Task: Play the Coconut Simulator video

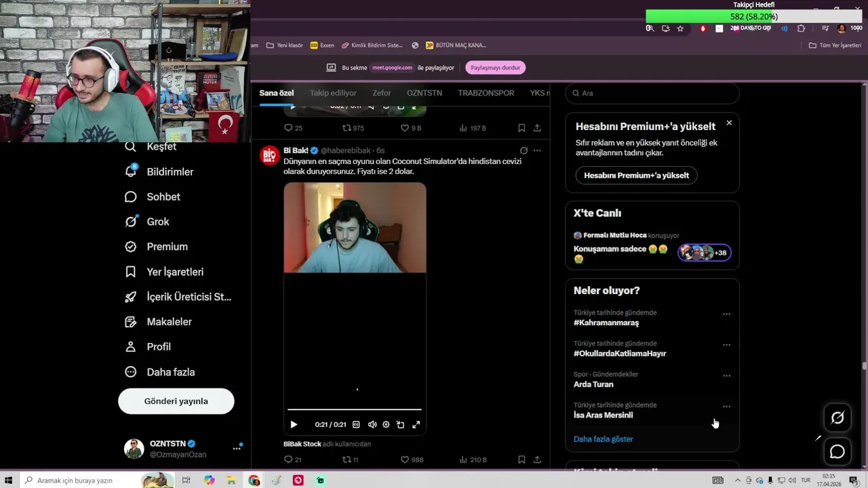Action: point(294,424)
